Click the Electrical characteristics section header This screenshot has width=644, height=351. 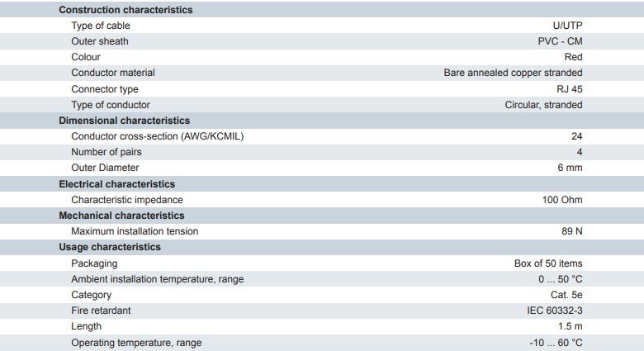click(x=116, y=184)
